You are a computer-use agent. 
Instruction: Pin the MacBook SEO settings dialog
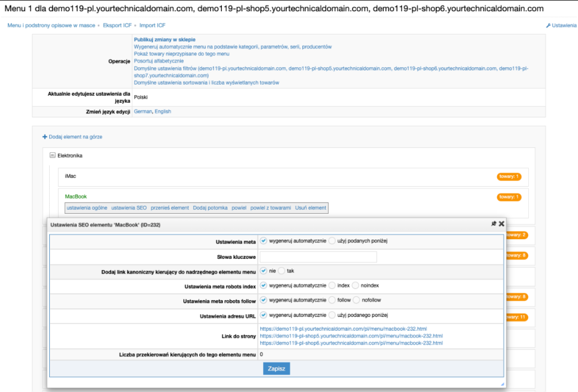pos(493,224)
